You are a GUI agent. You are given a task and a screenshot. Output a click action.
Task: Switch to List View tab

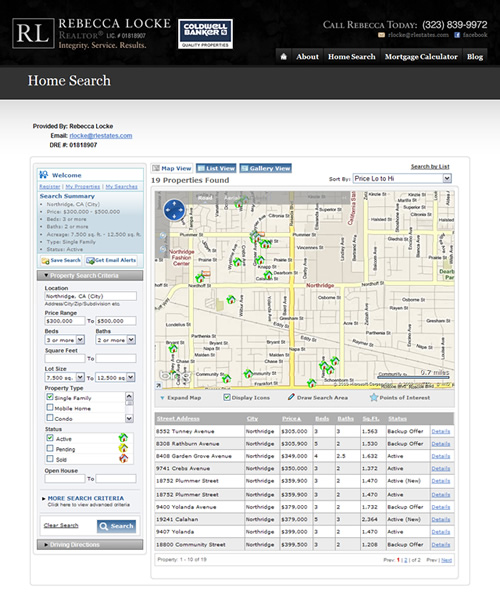[x=216, y=168]
